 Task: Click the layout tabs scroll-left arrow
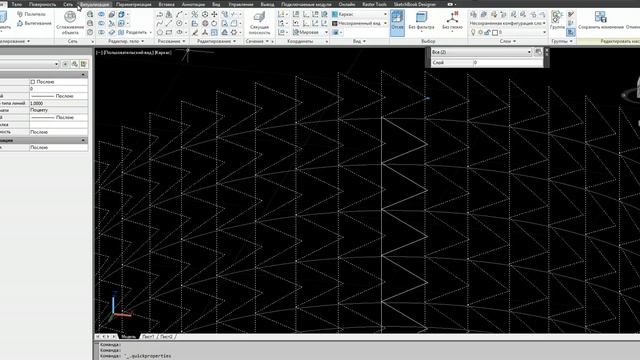(x=103, y=337)
